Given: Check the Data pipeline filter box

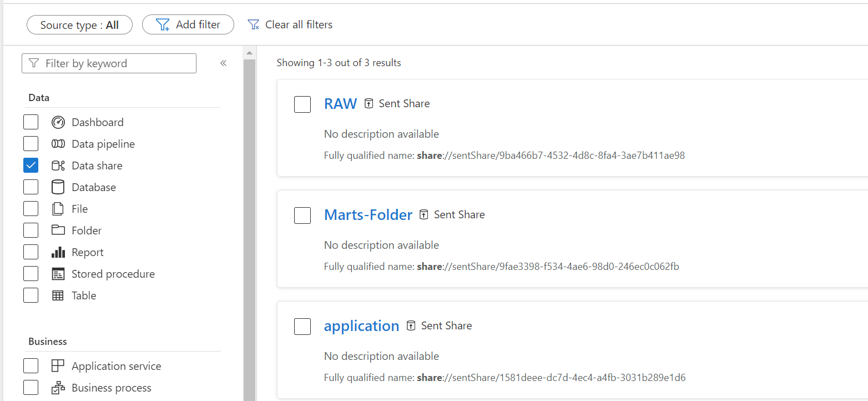Looking at the screenshot, I should click(31, 144).
